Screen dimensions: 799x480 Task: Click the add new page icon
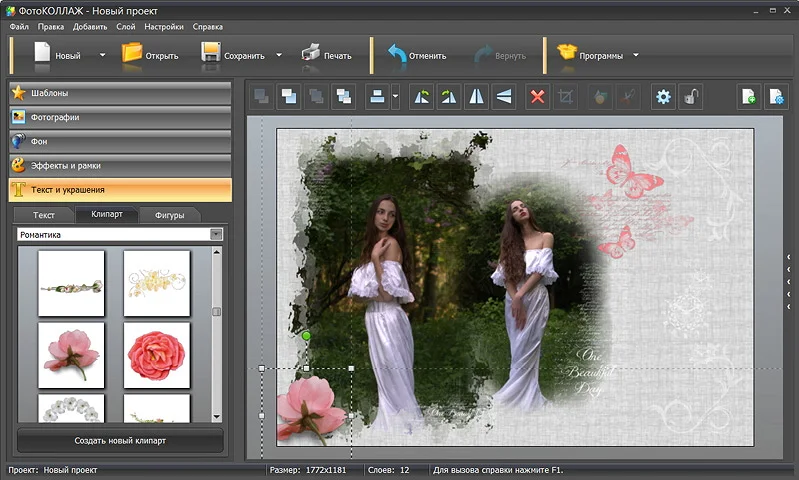749,97
